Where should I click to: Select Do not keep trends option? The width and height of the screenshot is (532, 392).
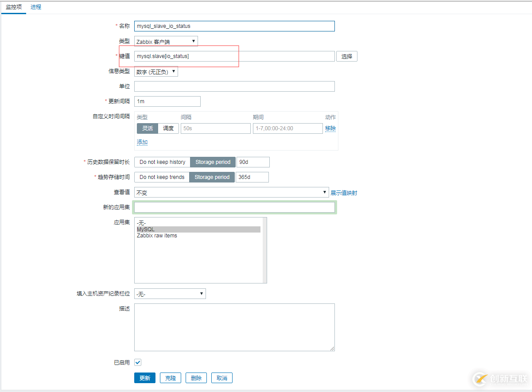click(x=161, y=177)
